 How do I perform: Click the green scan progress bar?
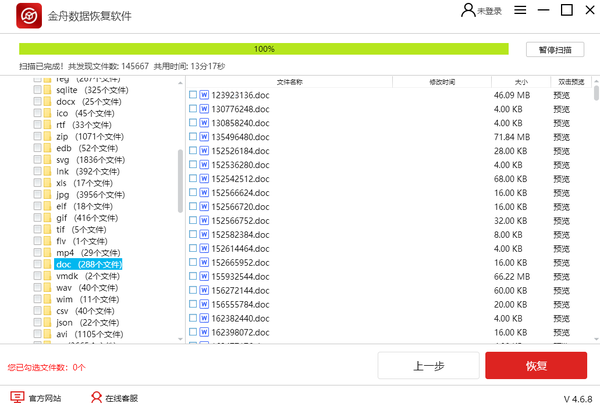point(264,49)
